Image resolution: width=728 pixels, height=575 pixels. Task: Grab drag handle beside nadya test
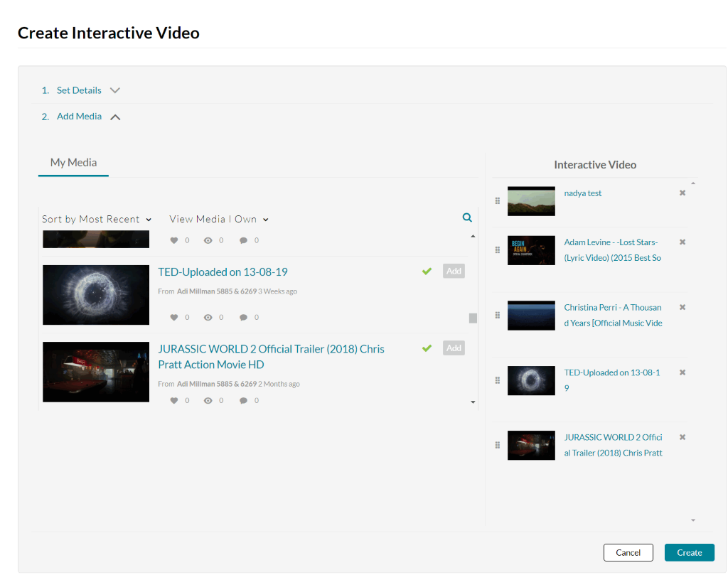tap(497, 201)
